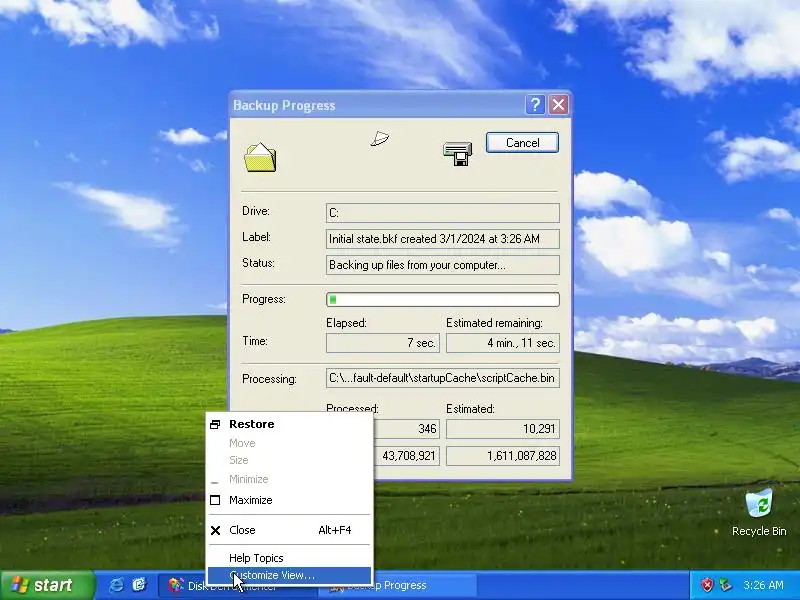Click the estimated files count 10,291
Screen dimensions: 800x600
[x=503, y=429]
